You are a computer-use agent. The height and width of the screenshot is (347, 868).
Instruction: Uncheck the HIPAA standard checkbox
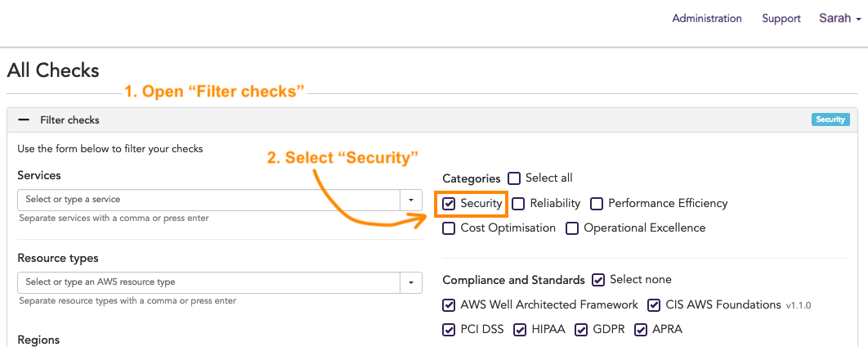[x=520, y=330]
